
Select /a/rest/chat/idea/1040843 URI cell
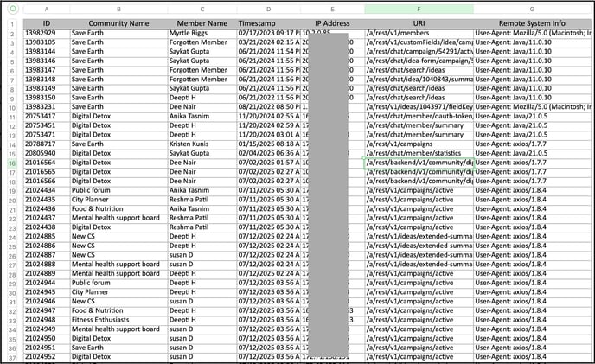click(419, 80)
